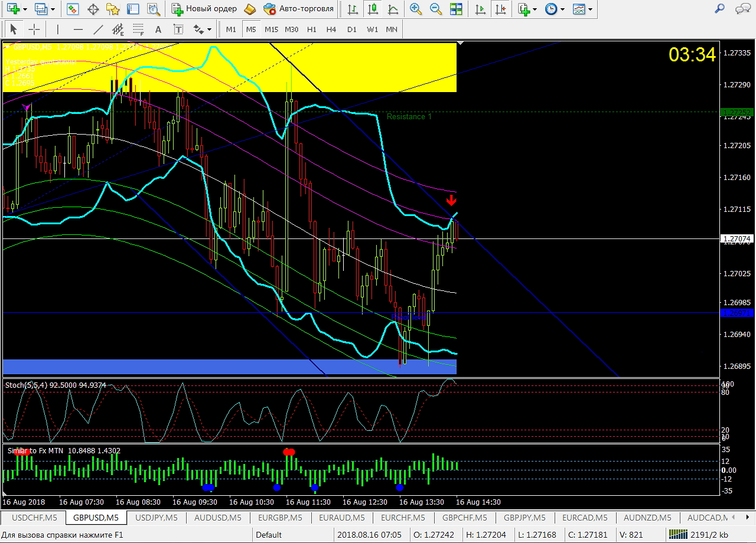This screenshot has width=756, height=543.
Task: Zoom out on the chart
Action: pos(436,9)
